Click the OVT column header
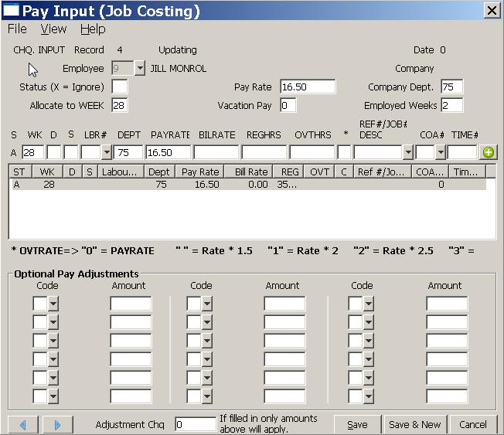504x435 pixels. [x=319, y=172]
